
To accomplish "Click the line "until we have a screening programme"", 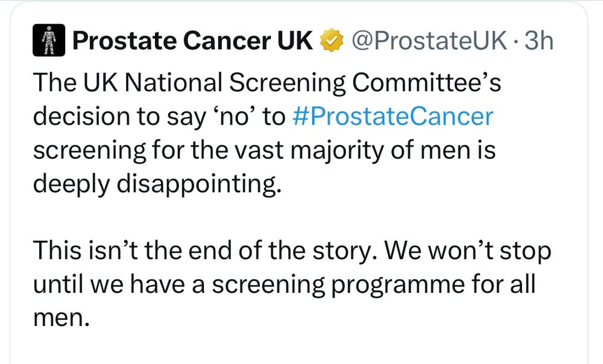I will (283, 284).
